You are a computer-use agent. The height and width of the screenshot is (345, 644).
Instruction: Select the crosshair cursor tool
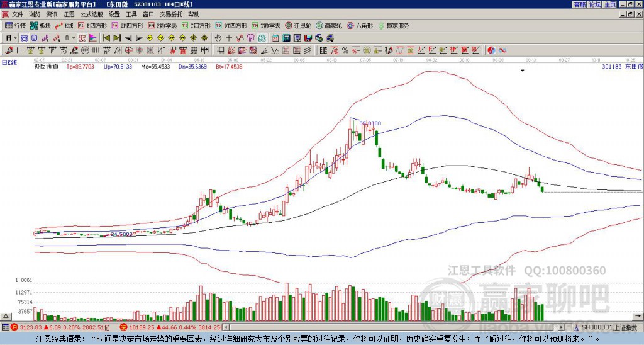tap(229, 38)
